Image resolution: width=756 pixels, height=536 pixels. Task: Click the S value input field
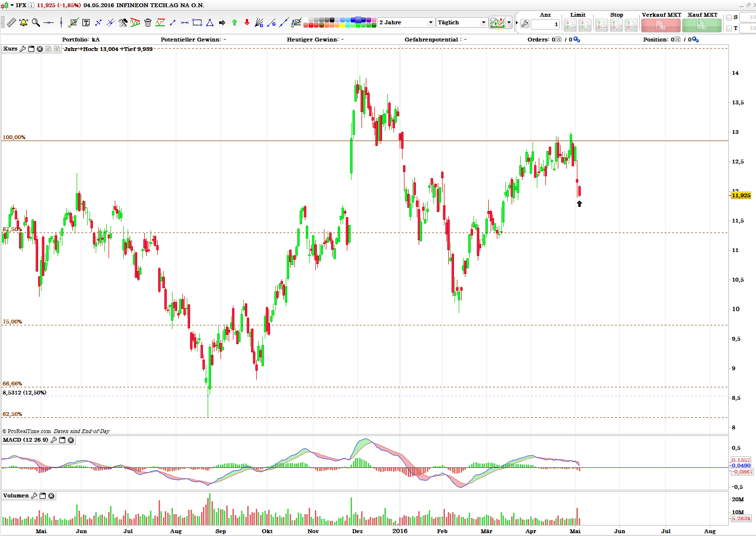pyautogui.click(x=747, y=17)
